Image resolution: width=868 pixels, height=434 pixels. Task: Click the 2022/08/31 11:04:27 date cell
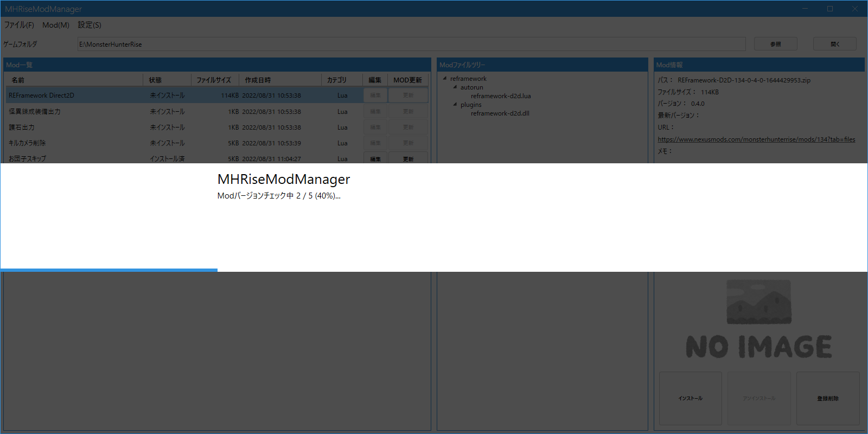click(271, 159)
